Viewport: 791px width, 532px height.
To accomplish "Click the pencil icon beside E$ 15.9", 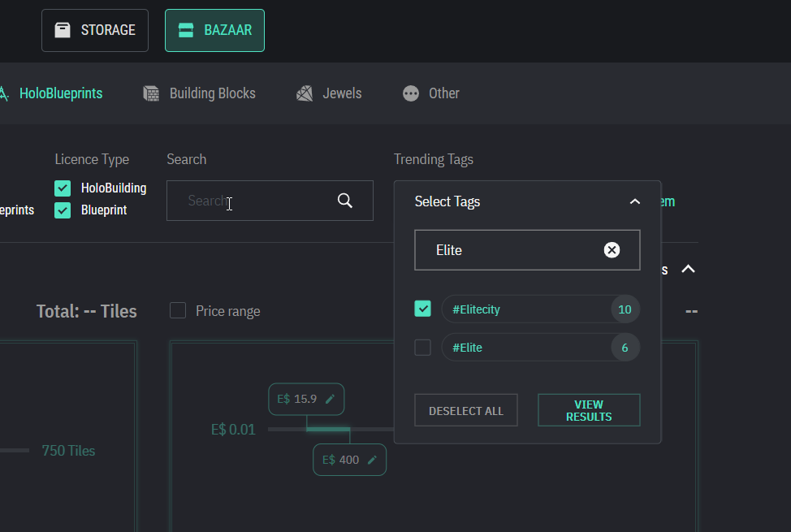I will pos(330,399).
